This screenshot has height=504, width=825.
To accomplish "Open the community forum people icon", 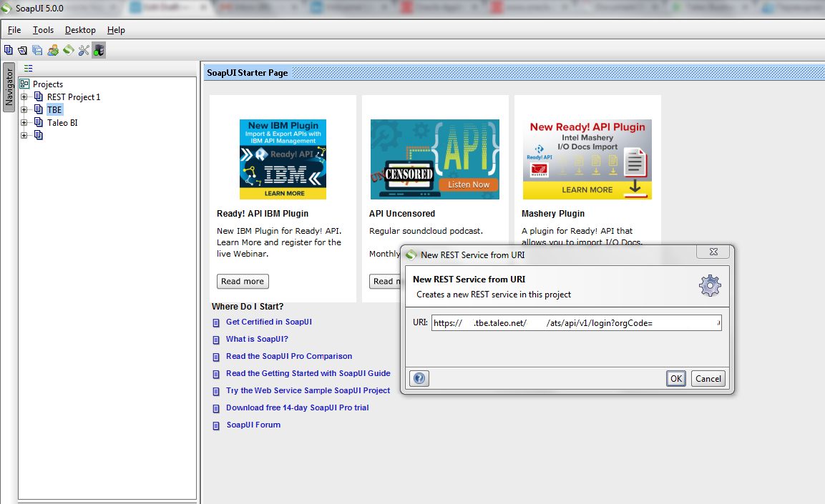I will pos(53,50).
